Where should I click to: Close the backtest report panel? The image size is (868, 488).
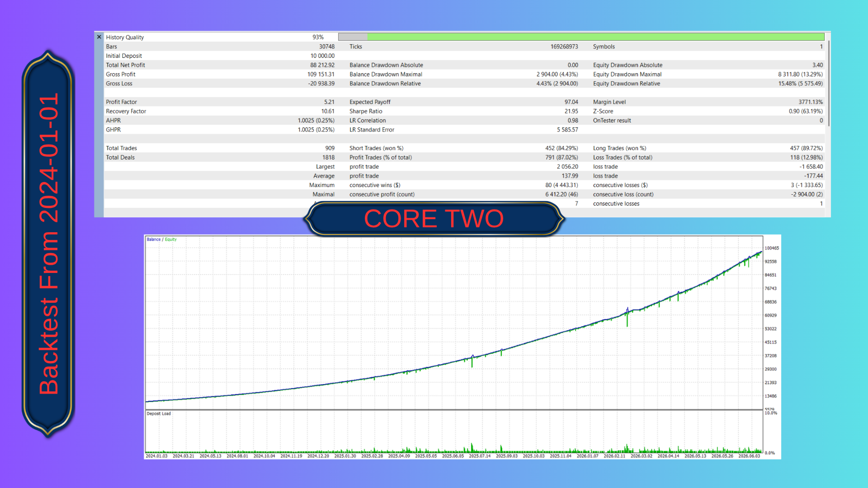[x=99, y=37]
